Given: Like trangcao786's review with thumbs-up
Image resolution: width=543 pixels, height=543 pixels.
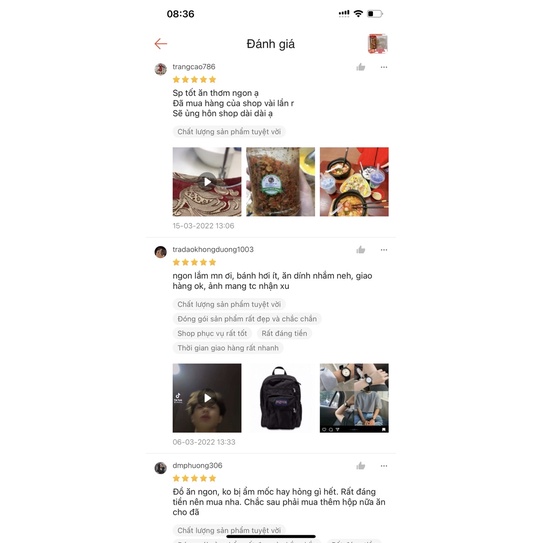Looking at the screenshot, I should (x=360, y=67).
